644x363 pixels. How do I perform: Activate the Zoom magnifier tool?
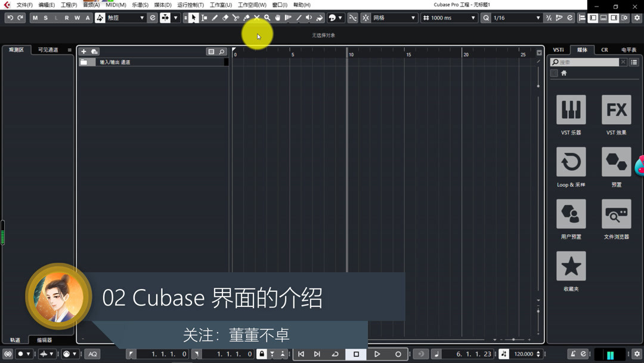coord(267,17)
